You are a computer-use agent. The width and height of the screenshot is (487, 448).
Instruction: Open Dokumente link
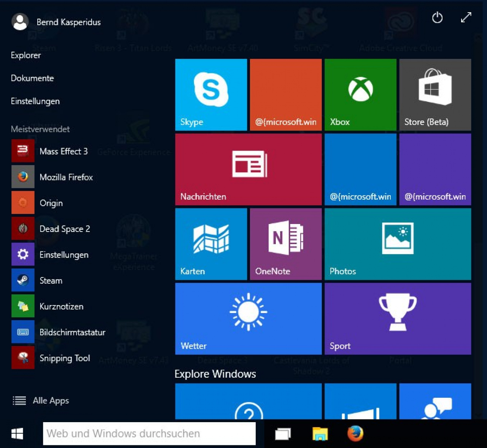[32, 78]
